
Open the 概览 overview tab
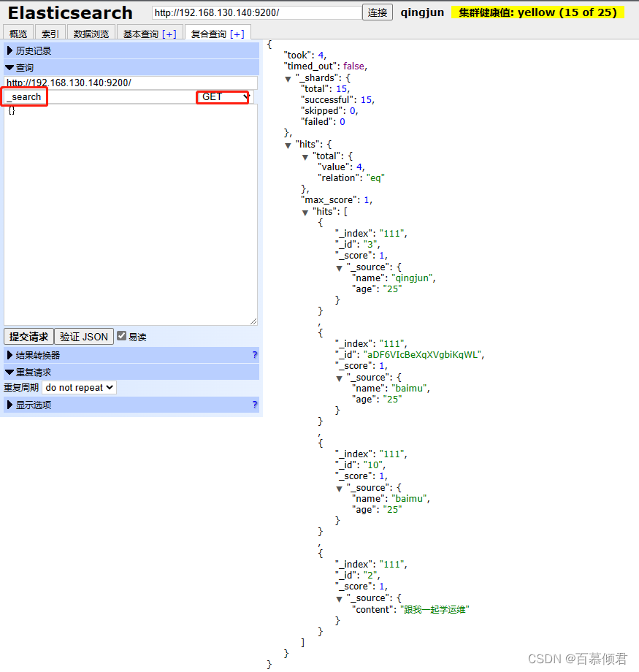18,34
